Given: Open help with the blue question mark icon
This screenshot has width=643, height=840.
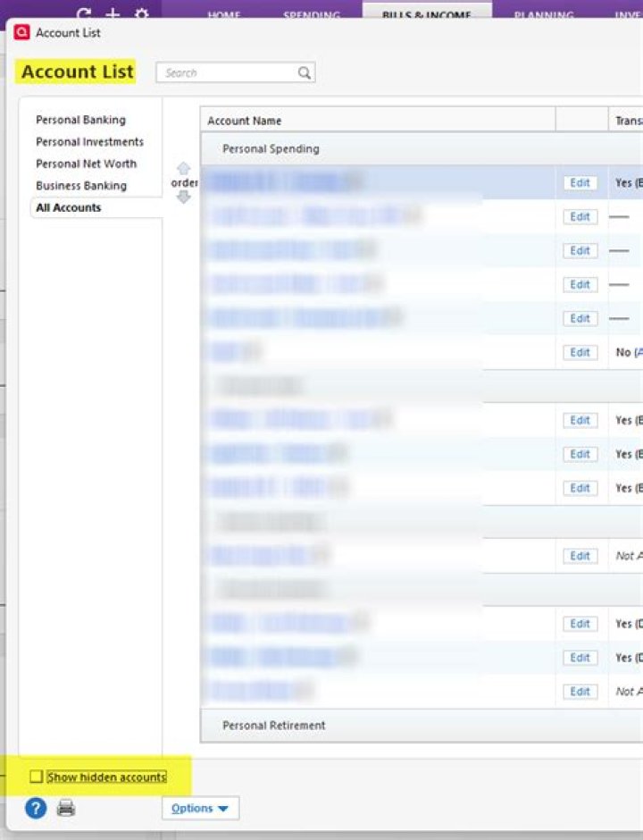Looking at the screenshot, I should tap(36, 808).
